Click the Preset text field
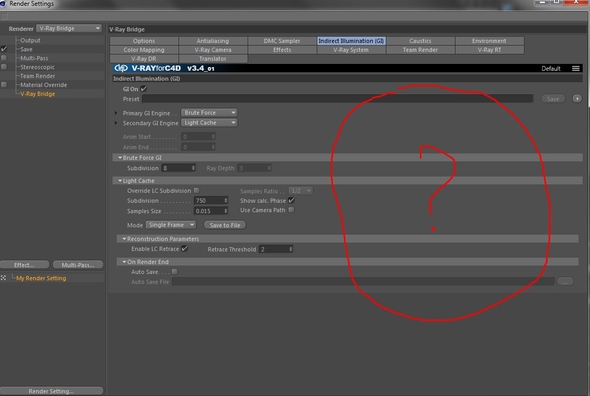The height and width of the screenshot is (396, 590). [338, 99]
